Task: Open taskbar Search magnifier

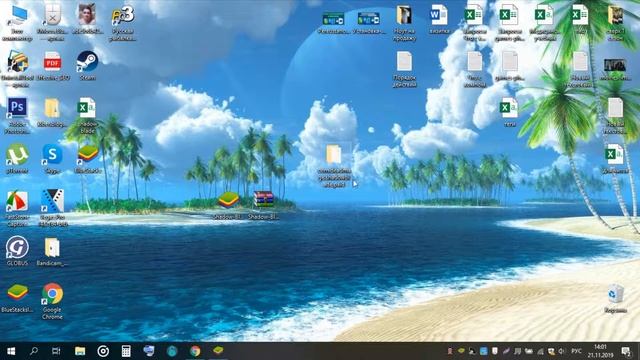Action: pos(34,351)
